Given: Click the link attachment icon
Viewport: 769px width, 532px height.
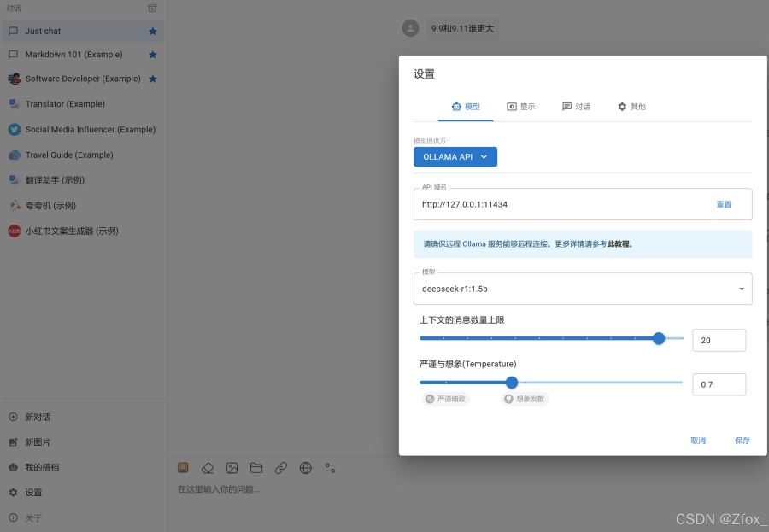Looking at the screenshot, I should click(x=280, y=468).
